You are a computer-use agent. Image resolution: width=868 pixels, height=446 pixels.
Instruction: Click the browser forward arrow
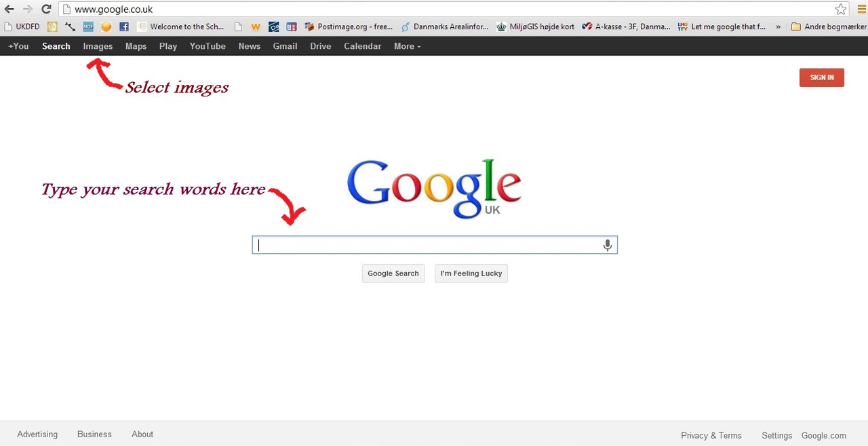coord(28,10)
